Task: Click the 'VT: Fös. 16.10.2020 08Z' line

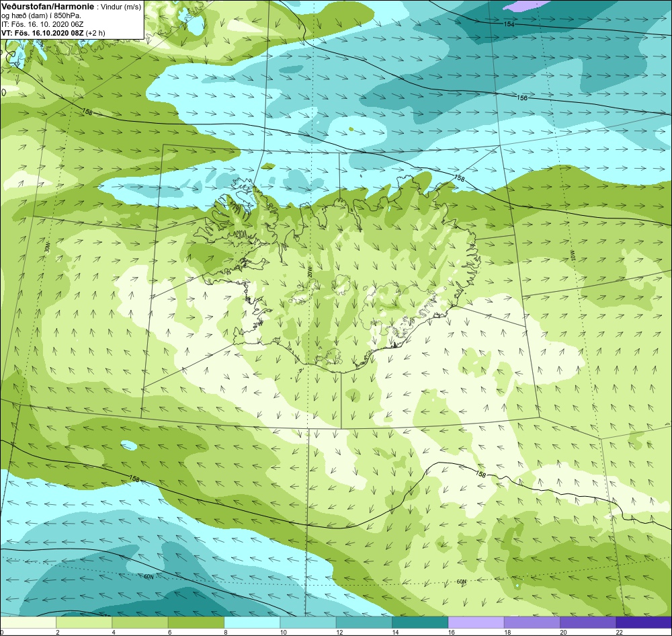Action: point(42,33)
